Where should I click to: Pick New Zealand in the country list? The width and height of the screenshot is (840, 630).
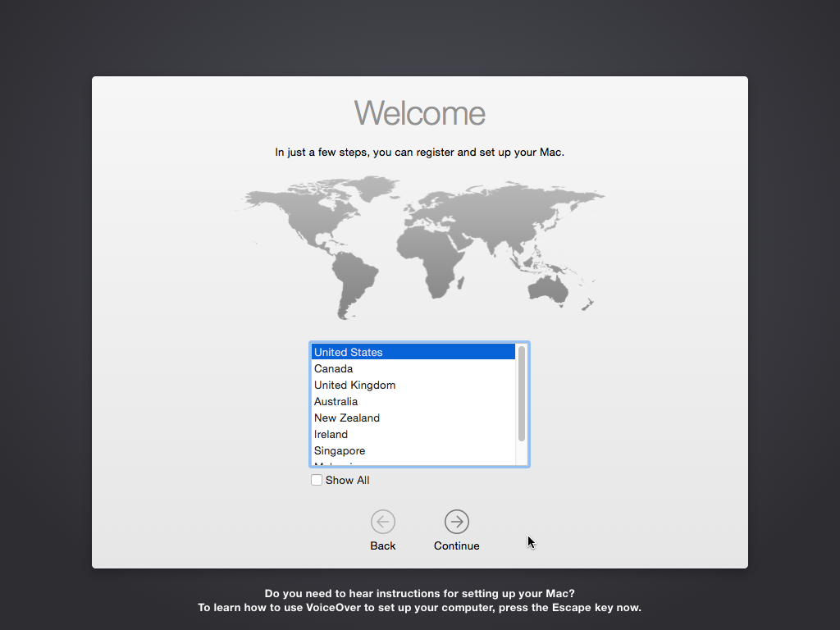pyautogui.click(x=346, y=418)
